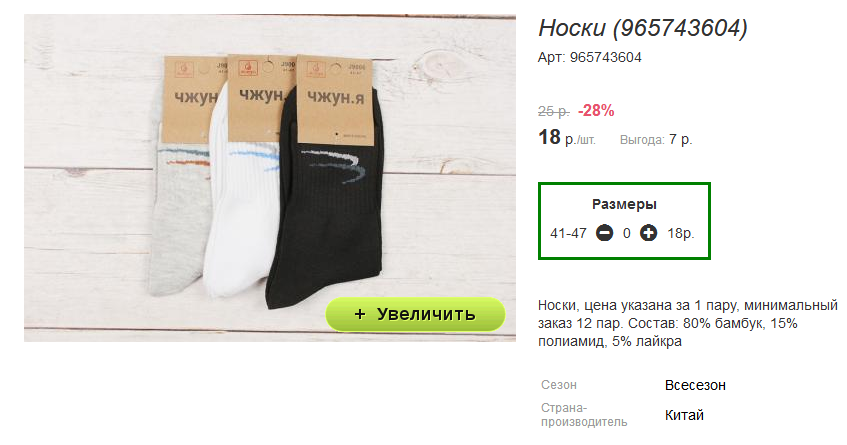
Task: Click the current price 18 р./шт.
Action: coord(567,138)
